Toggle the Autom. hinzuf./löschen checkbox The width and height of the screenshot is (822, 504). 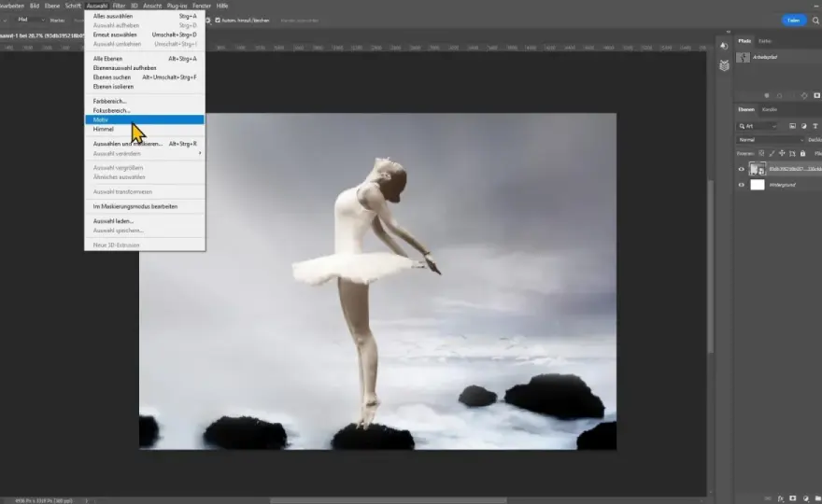218,21
